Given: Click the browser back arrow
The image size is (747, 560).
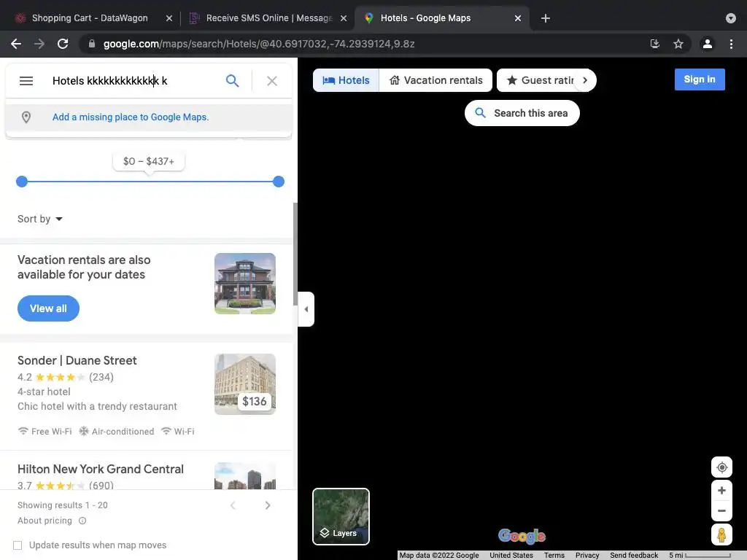Looking at the screenshot, I should click(16, 44).
